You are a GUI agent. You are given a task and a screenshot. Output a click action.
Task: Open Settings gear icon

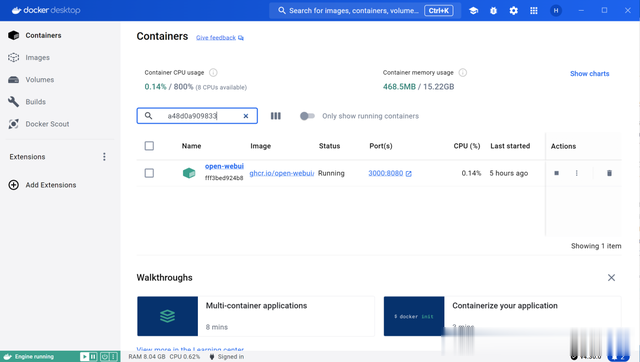tap(513, 11)
